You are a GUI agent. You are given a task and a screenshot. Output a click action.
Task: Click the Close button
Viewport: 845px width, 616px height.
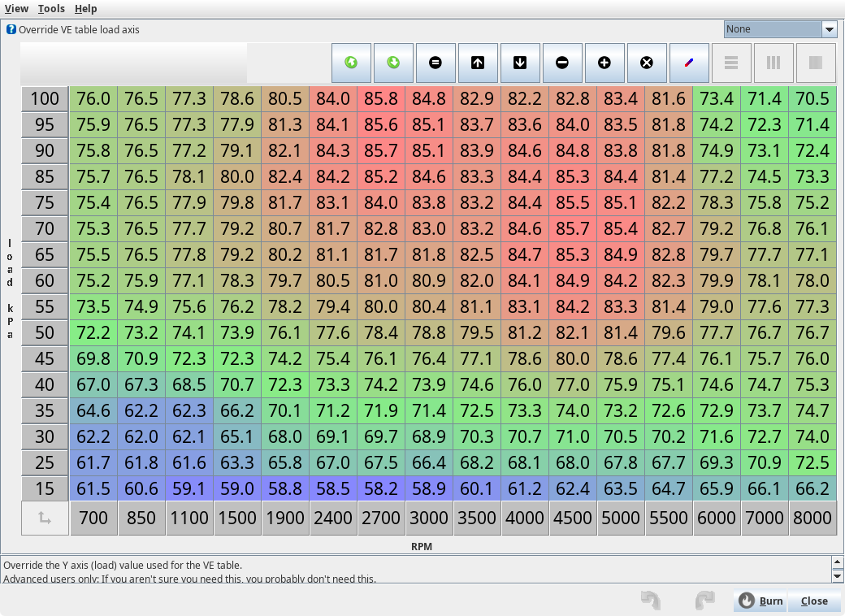(813, 601)
